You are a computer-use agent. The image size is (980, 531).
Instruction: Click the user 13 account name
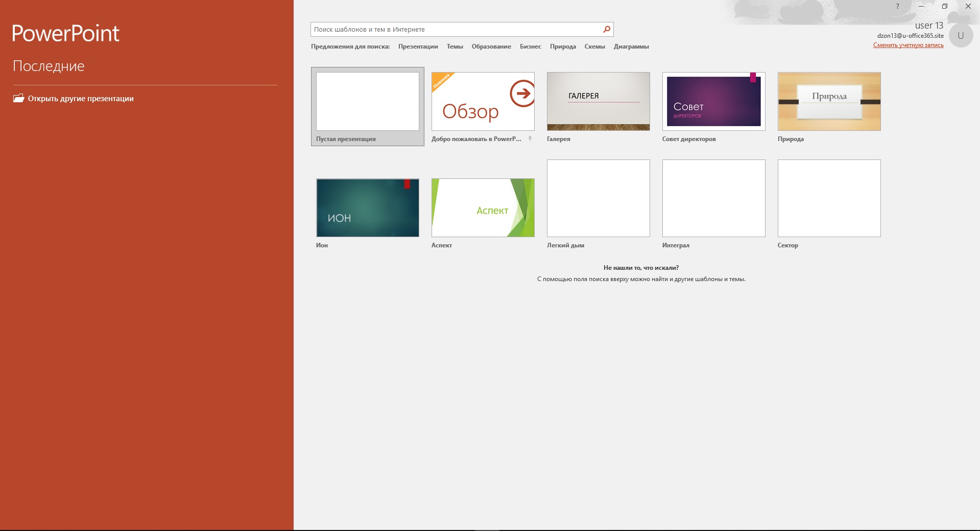click(x=929, y=26)
